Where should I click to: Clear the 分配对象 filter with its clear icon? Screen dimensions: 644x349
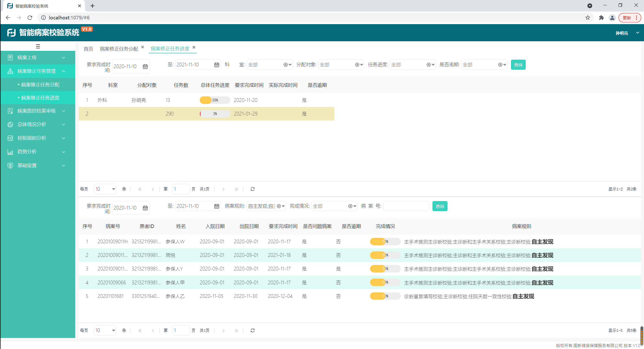coord(357,65)
